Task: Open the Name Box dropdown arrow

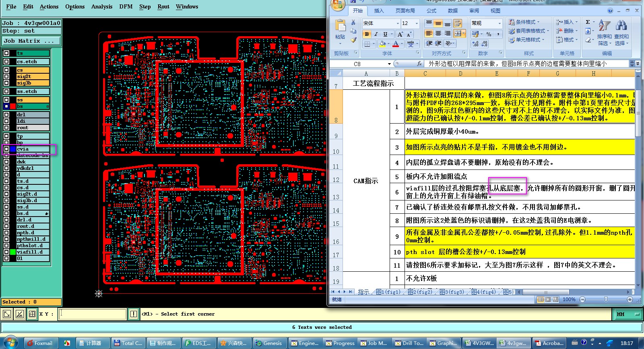Action: 389,64
